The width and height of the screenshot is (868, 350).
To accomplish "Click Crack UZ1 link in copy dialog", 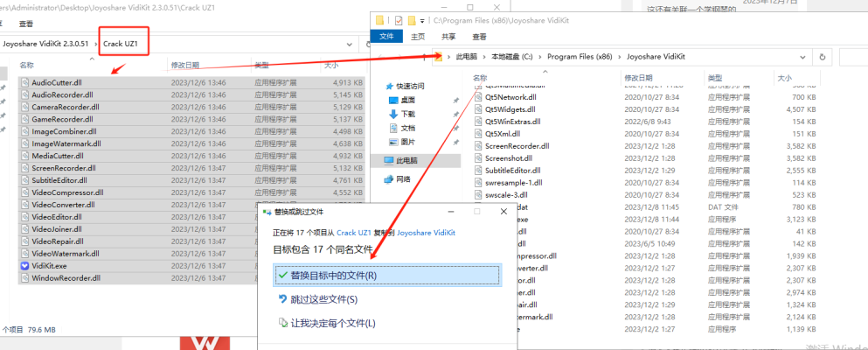I will point(353,234).
